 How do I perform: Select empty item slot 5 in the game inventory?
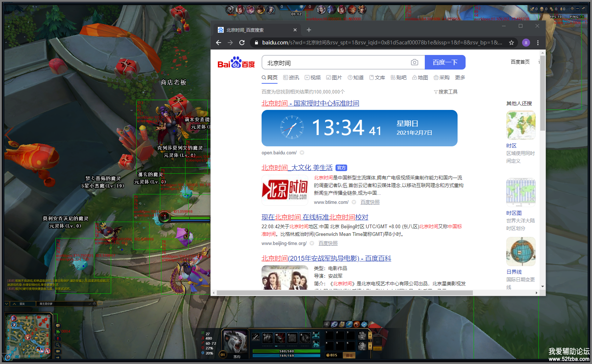click(341, 345)
